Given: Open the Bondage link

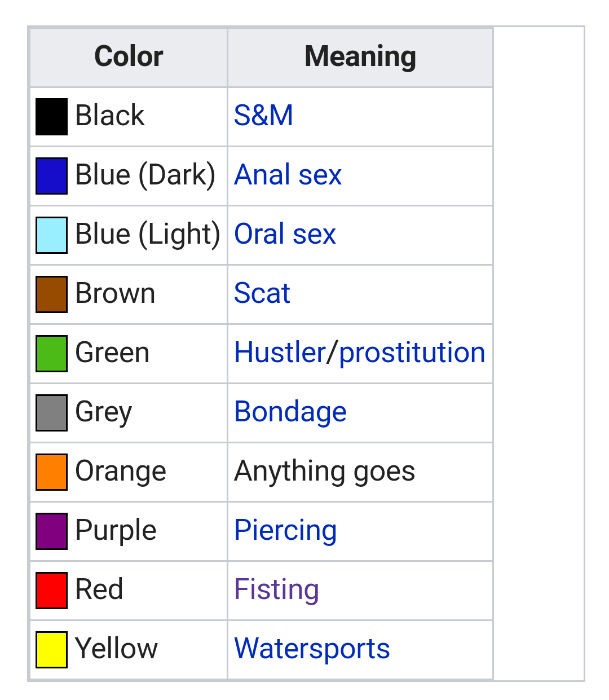Looking at the screenshot, I should coord(290,412).
